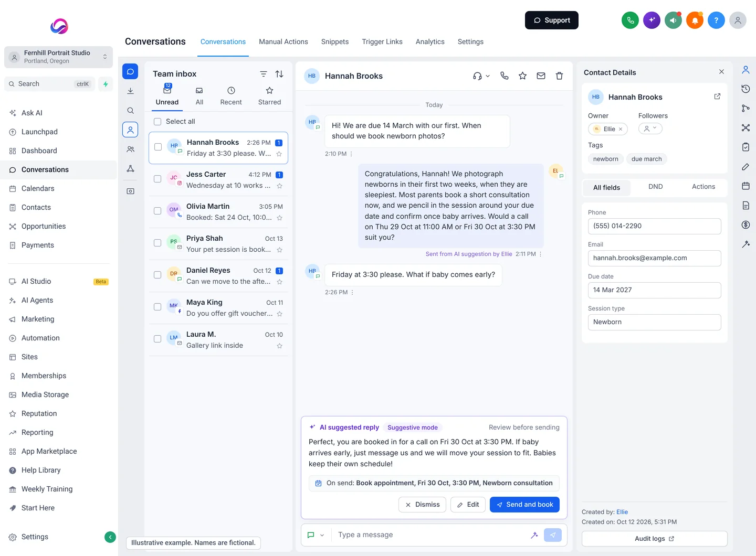Tick the Daniel Reyes conversation checkbox
Image resolution: width=756 pixels, height=556 pixels.
tap(157, 275)
